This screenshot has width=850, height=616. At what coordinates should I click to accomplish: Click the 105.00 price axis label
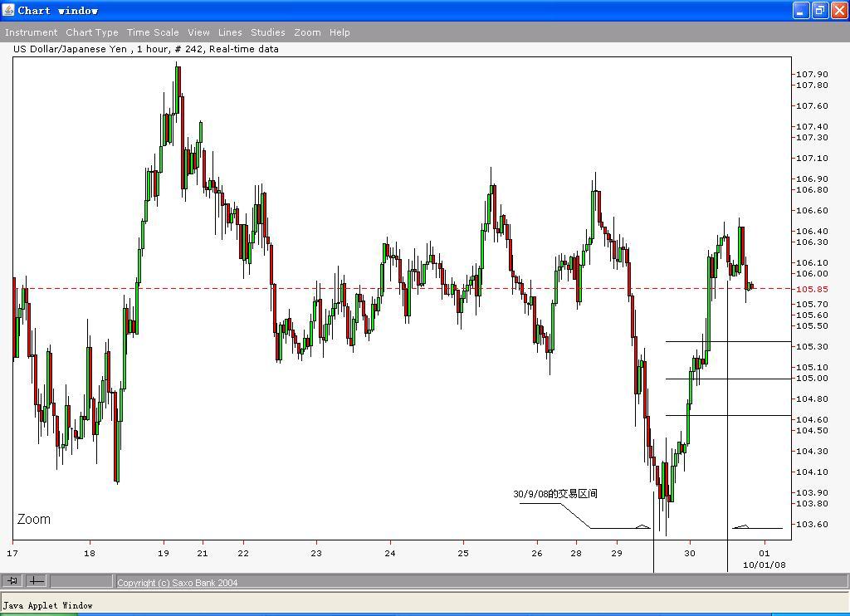(x=812, y=379)
